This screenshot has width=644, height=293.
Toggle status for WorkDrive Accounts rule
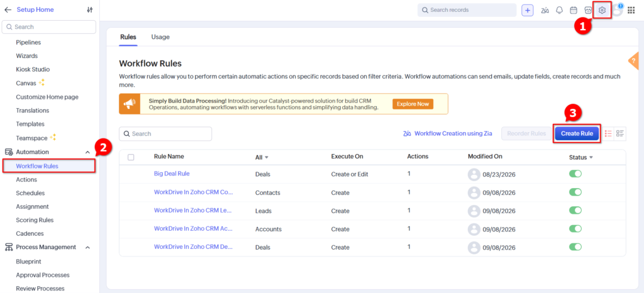[575, 229]
